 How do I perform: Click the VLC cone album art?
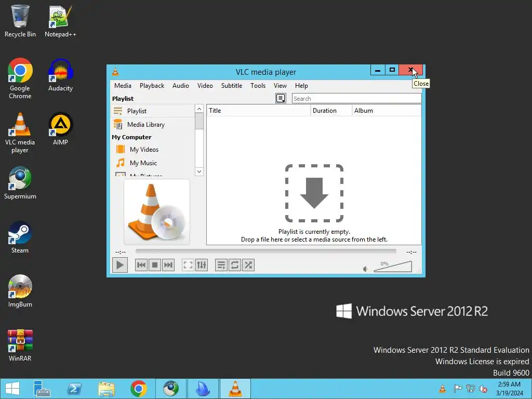click(x=157, y=212)
